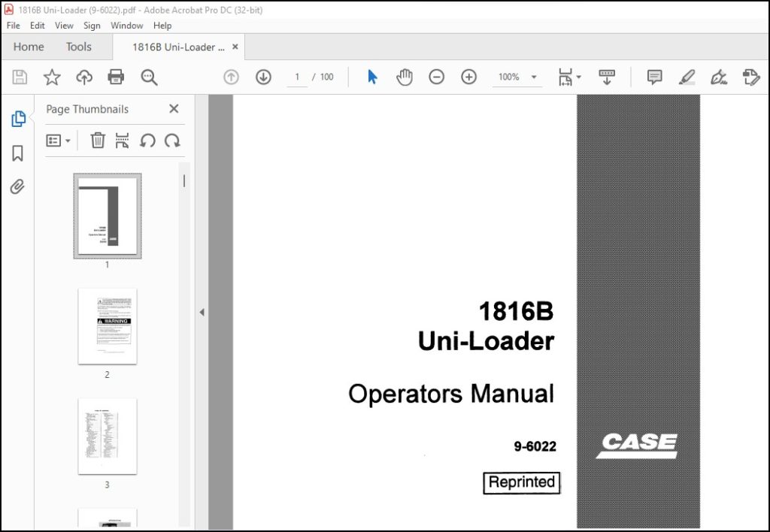The image size is (770, 532).
Task: Collapse the navigation pane arrow
Action: (202, 312)
